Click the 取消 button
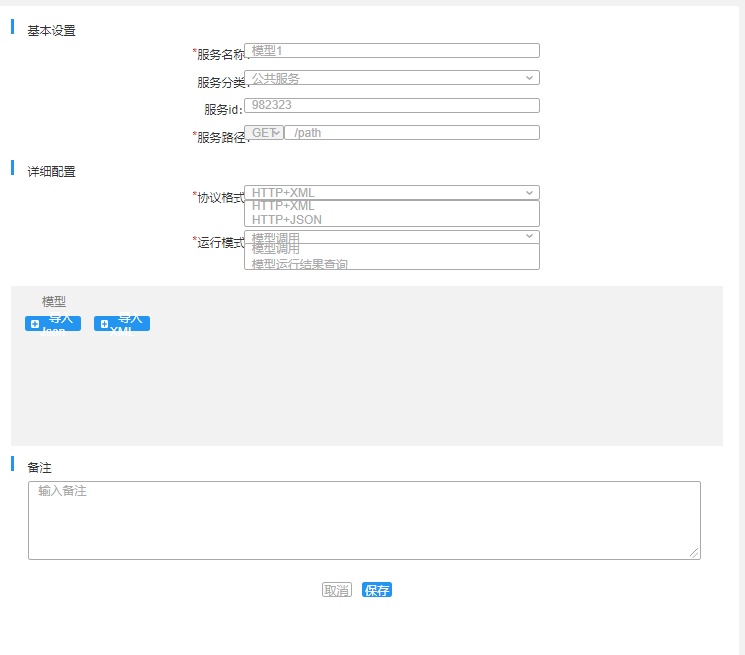 coord(337,590)
